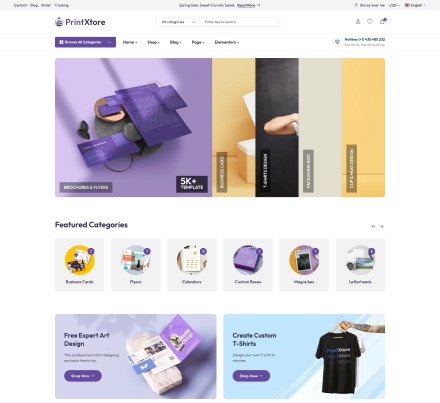This screenshot has width=440, height=403.
Task: Expand the All categories search dropdown
Action: coord(178,22)
